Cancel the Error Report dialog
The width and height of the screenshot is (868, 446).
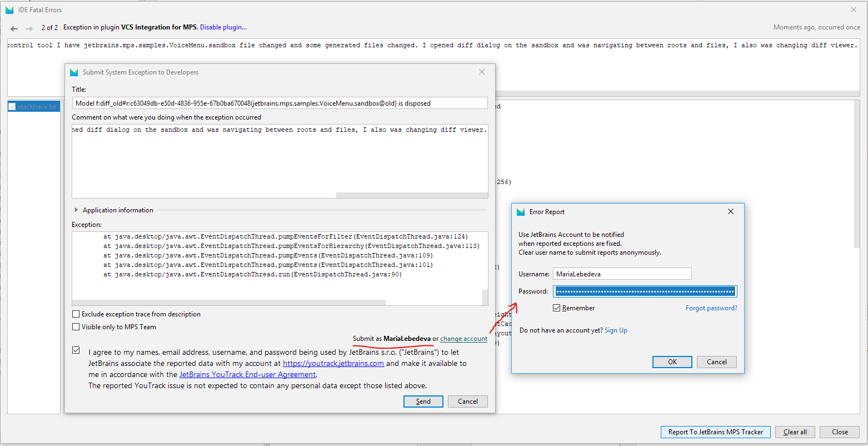(x=717, y=362)
